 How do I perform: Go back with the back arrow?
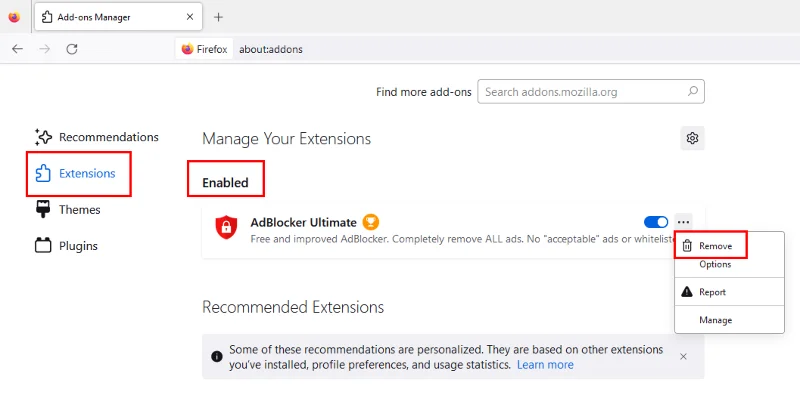click(17, 49)
